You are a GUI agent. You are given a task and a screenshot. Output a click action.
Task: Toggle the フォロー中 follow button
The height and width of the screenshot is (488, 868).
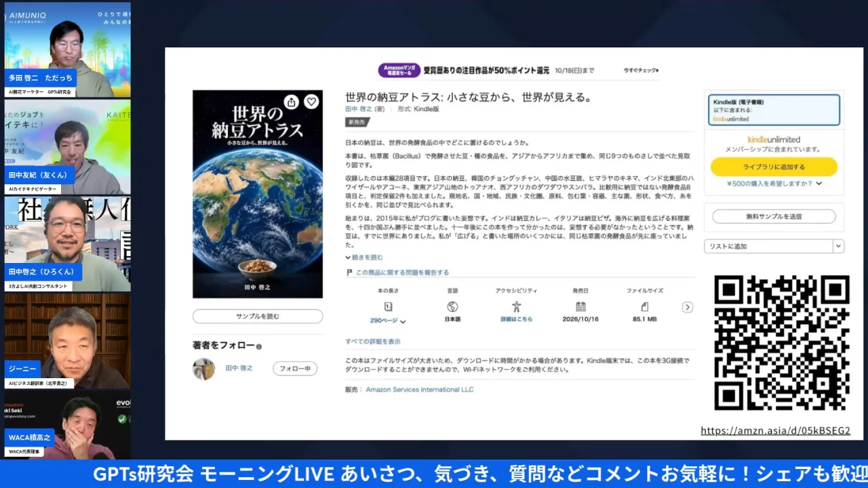point(295,369)
